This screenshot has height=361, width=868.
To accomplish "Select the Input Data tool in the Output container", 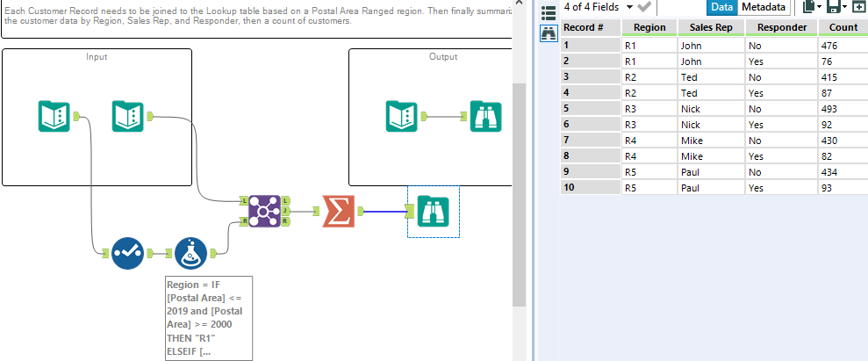I will (x=402, y=116).
